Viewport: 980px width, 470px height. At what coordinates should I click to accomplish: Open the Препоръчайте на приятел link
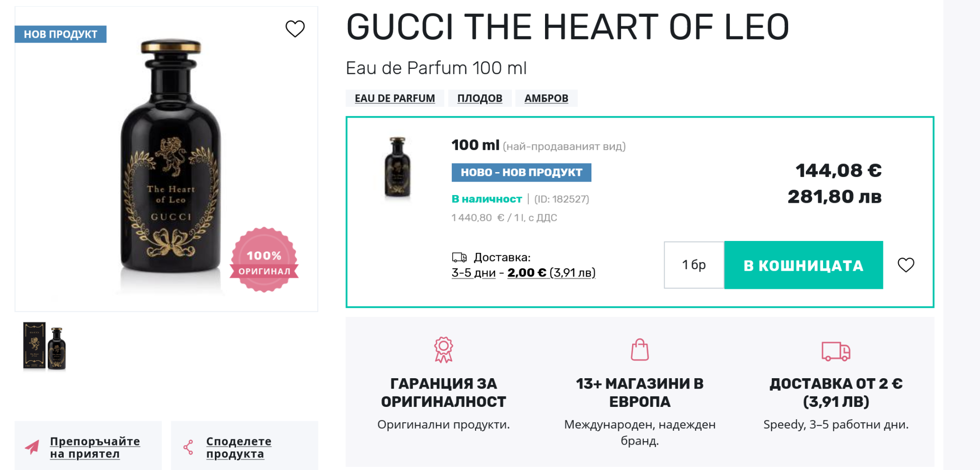(x=95, y=447)
